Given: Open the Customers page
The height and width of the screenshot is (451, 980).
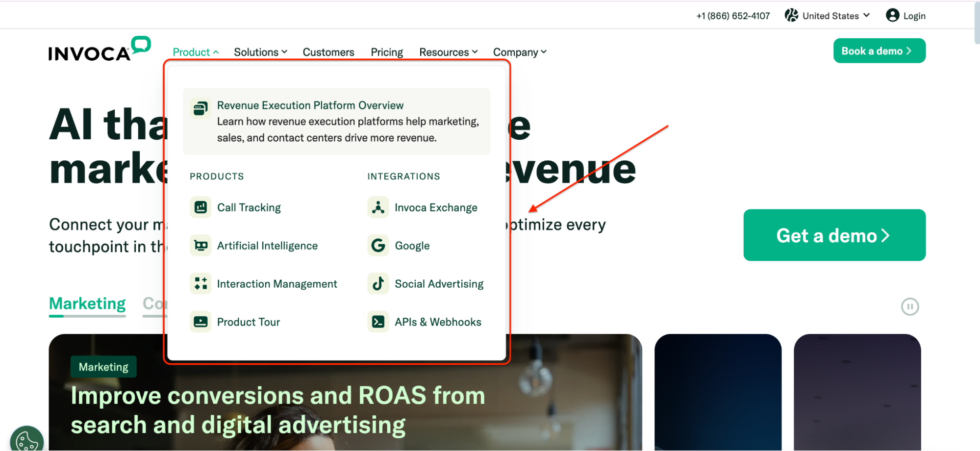Looking at the screenshot, I should (x=328, y=52).
